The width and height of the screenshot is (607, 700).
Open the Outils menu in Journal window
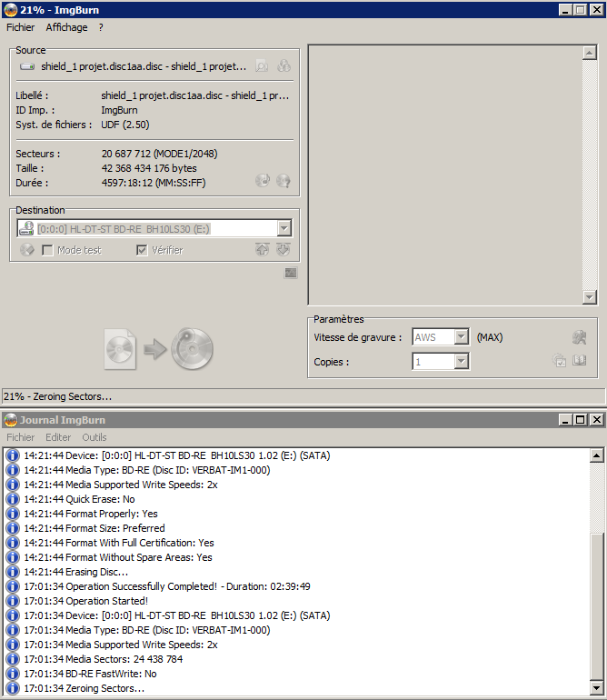tap(95, 437)
